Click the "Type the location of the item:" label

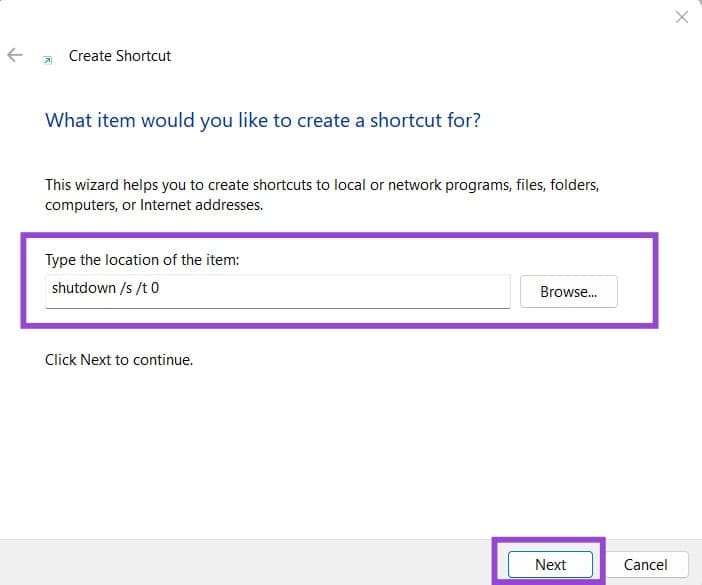[x=142, y=260]
